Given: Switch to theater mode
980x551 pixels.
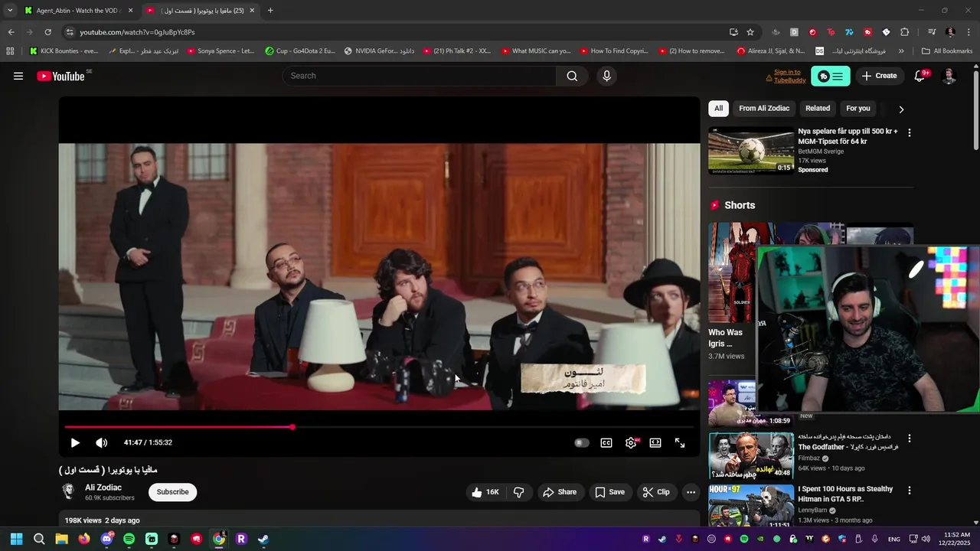Looking at the screenshot, I should [655, 442].
